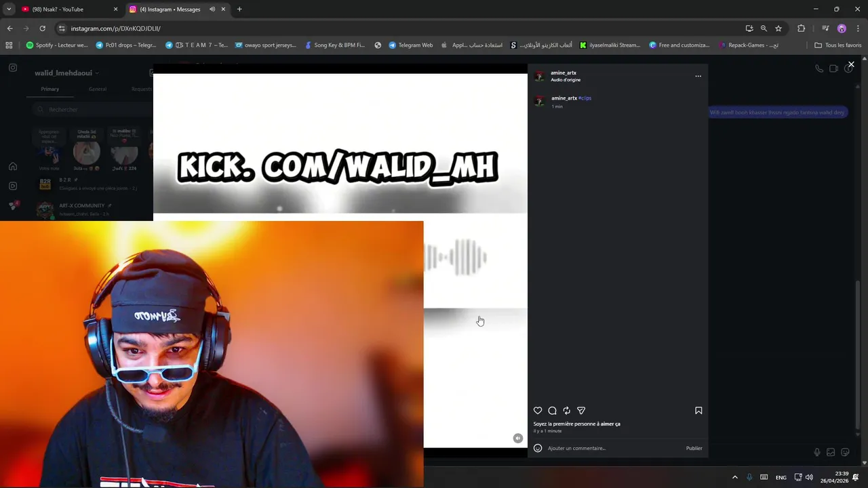Open the #clips hashtag link

click(x=585, y=98)
